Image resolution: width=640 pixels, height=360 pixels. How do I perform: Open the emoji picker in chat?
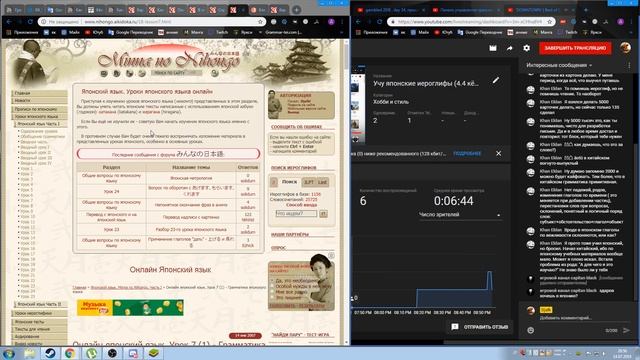click(530, 330)
